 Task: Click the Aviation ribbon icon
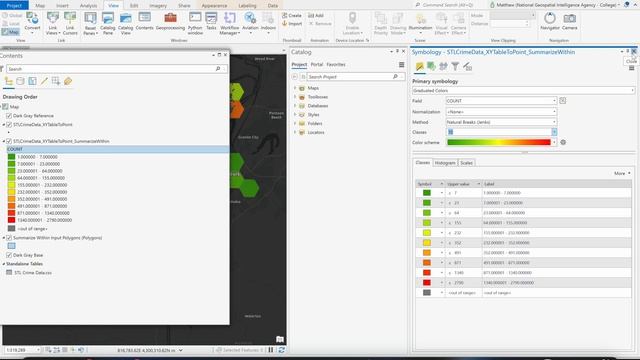(250, 22)
